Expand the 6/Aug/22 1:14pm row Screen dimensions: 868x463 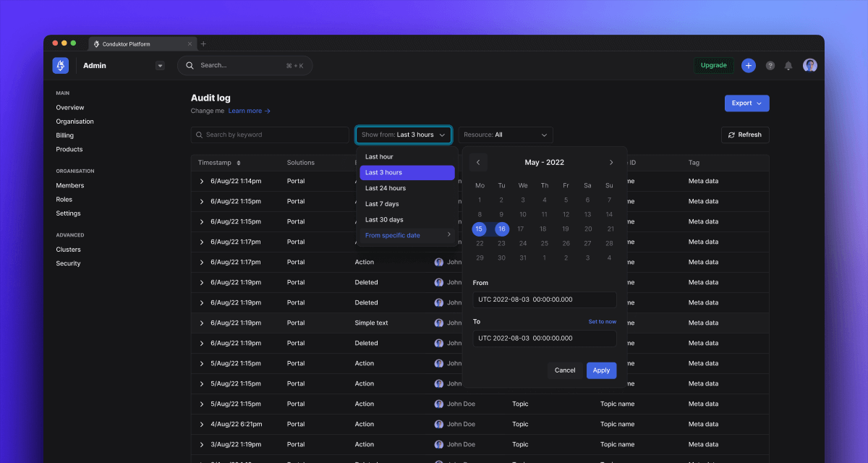coord(202,182)
